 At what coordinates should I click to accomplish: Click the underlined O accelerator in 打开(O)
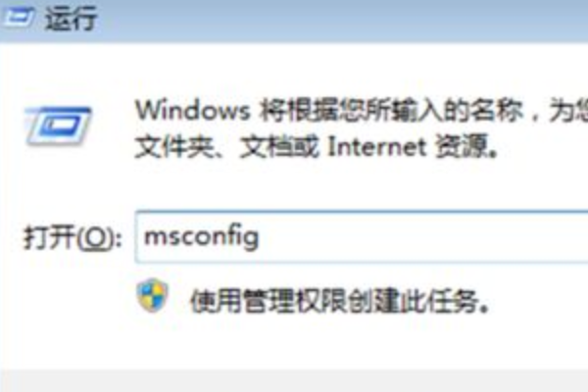point(95,237)
